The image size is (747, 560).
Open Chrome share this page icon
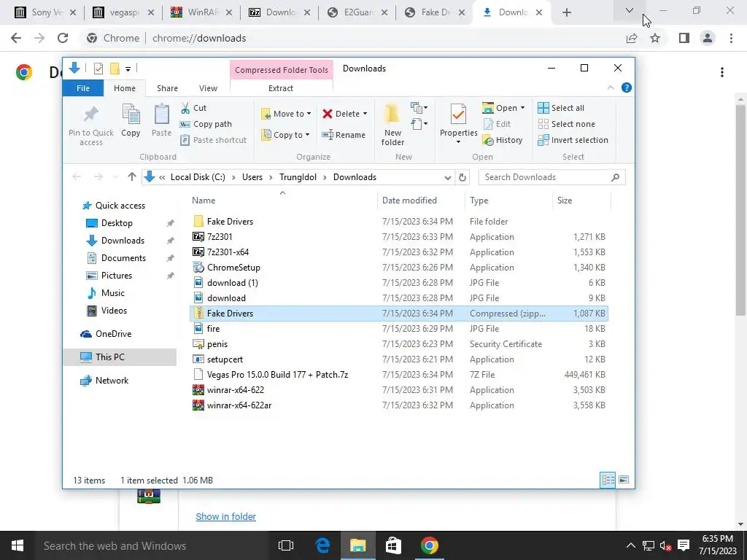point(632,38)
